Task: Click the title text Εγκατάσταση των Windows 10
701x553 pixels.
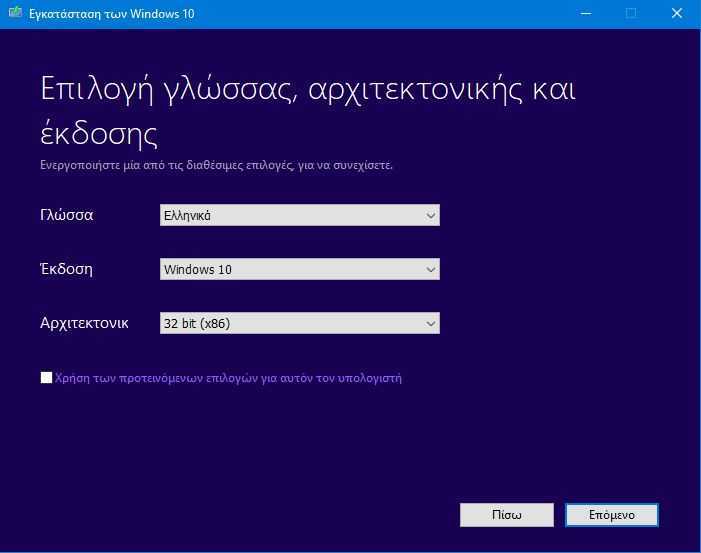Action: [112, 14]
